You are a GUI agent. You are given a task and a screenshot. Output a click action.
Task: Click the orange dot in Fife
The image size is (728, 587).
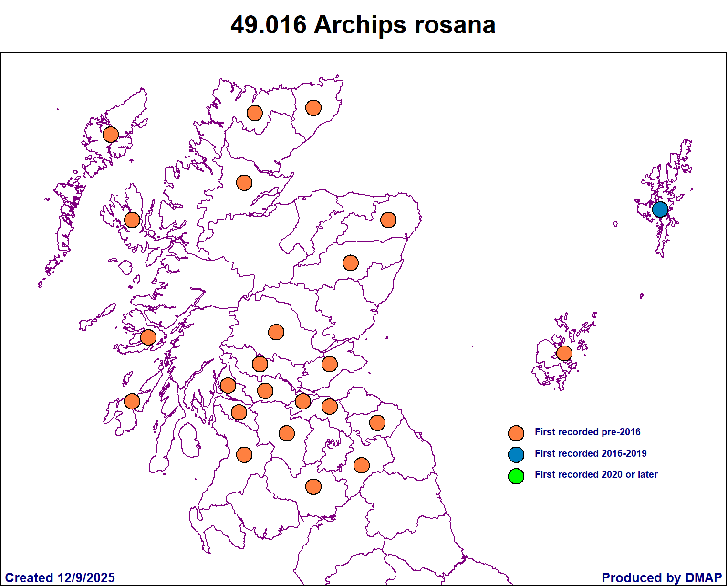tap(330, 364)
